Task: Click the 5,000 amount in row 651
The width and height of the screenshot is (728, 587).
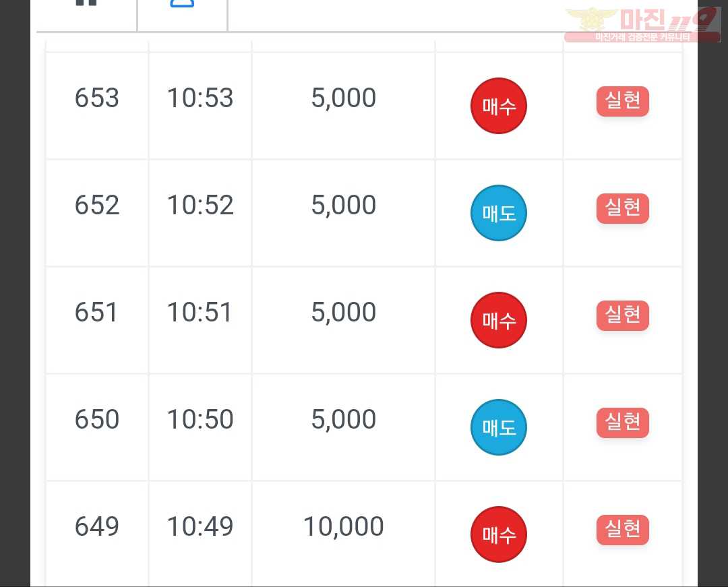Action: pyautogui.click(x=344, y=312)
